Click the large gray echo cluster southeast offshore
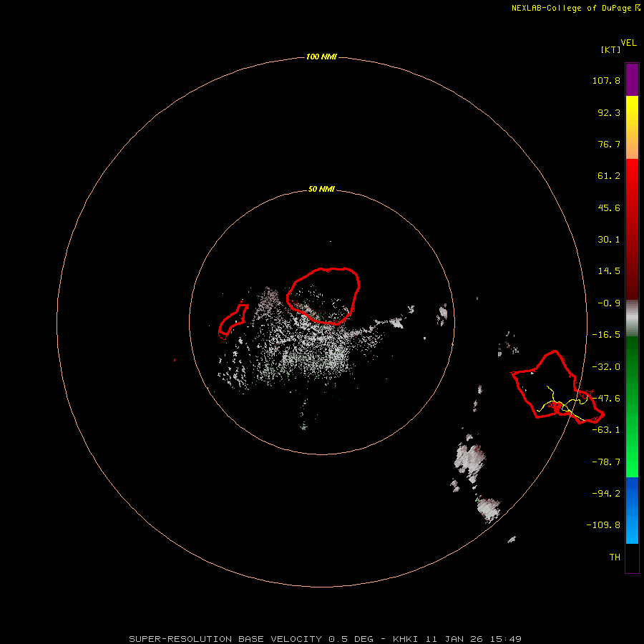This screenshot has height=644, width=644. pos(470,458)
